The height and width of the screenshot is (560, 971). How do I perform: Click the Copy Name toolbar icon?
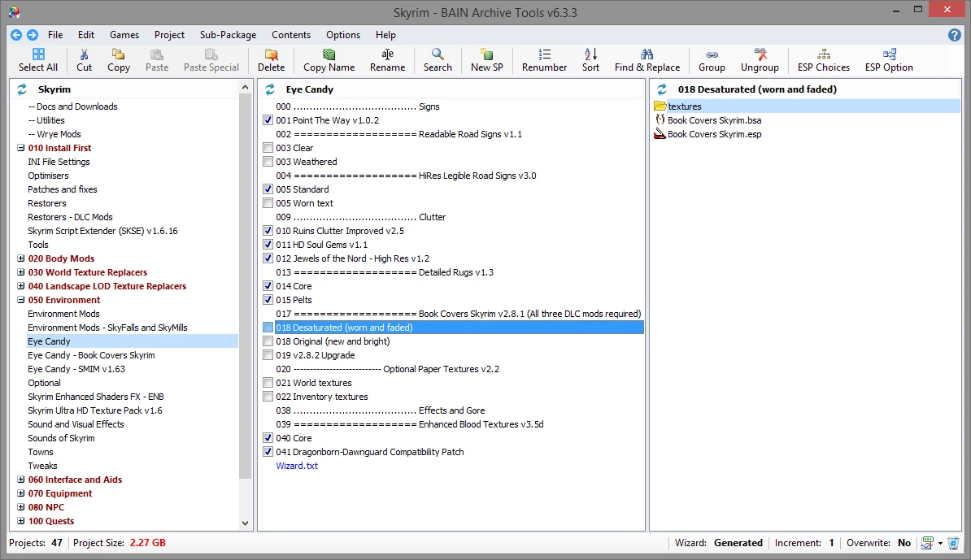point(329,54)
